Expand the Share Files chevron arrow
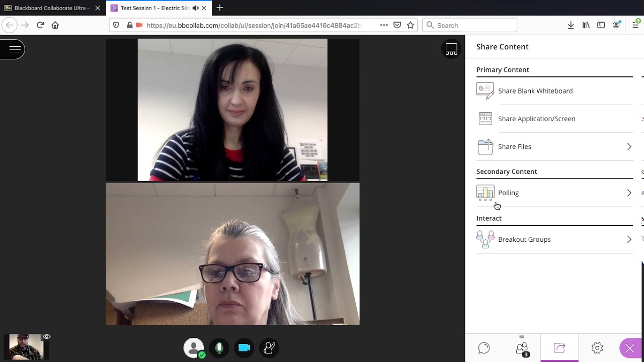The height and width of the screenshot is (362, 644). (629, 147)
